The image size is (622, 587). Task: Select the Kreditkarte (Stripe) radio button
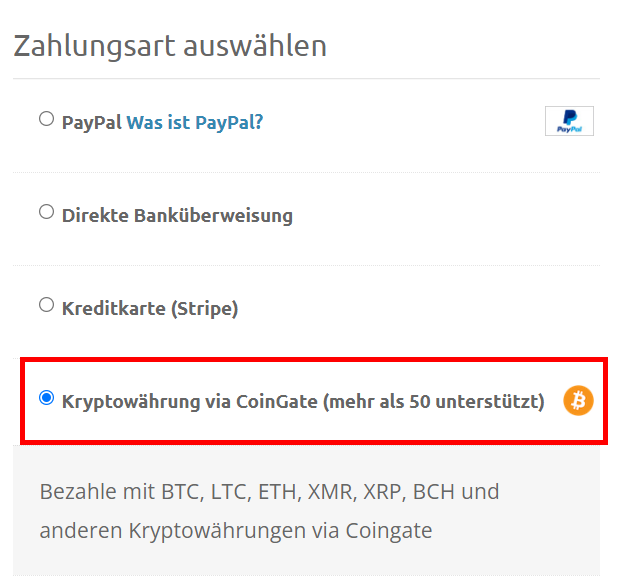click(x=46, y=305)
